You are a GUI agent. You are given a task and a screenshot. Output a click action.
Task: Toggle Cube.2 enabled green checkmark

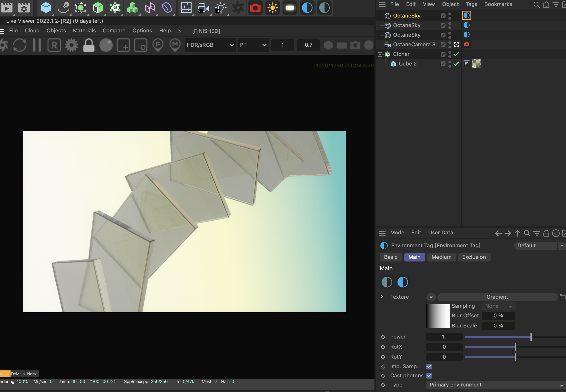[456, 64]
